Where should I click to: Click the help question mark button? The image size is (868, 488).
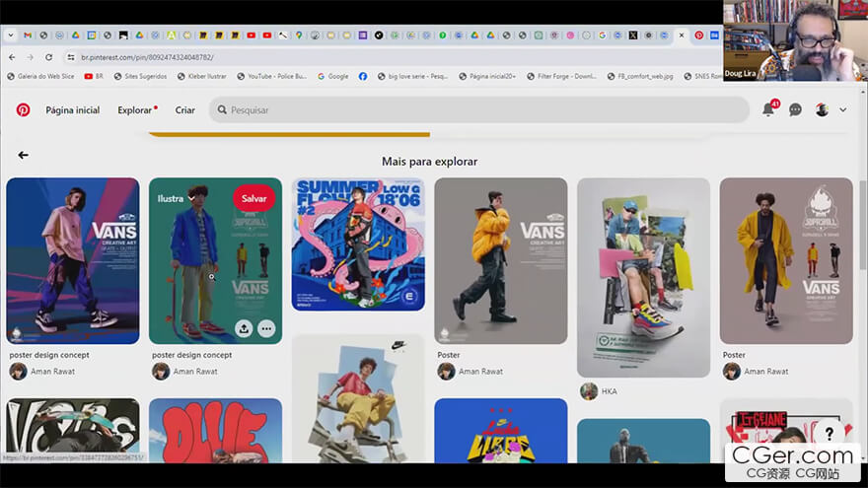(x=829, y=433)
